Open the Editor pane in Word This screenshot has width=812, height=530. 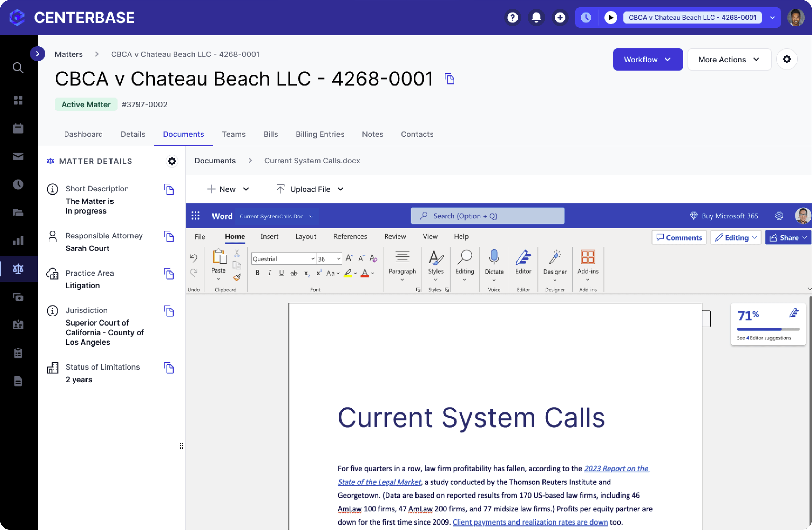(523, 266)
